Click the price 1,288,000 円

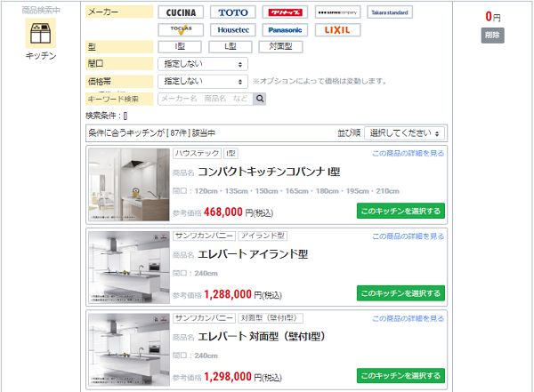click(243, 295)
